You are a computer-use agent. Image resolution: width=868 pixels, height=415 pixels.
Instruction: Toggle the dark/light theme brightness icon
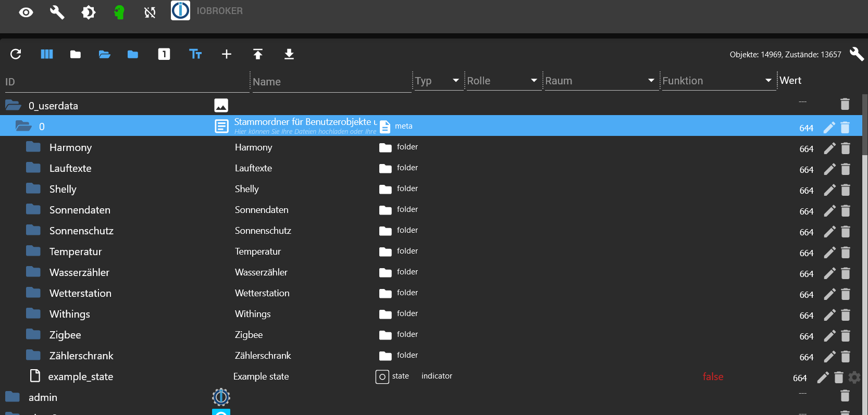pos(89,12)
